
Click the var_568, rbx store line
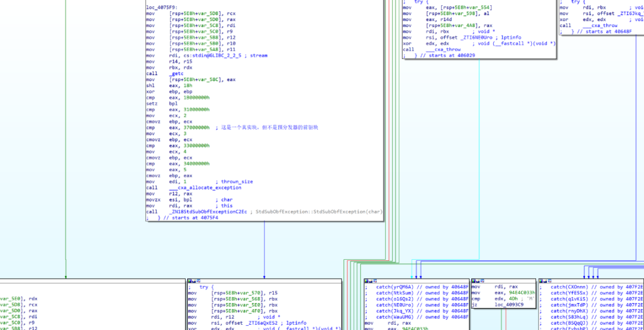click(x=233, y=299)
